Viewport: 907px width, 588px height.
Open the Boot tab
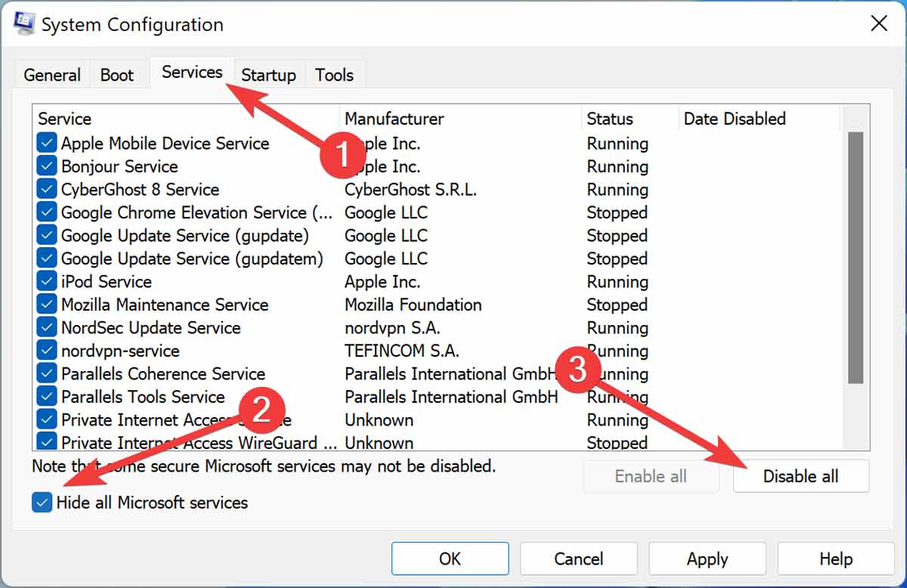point(117,74)
